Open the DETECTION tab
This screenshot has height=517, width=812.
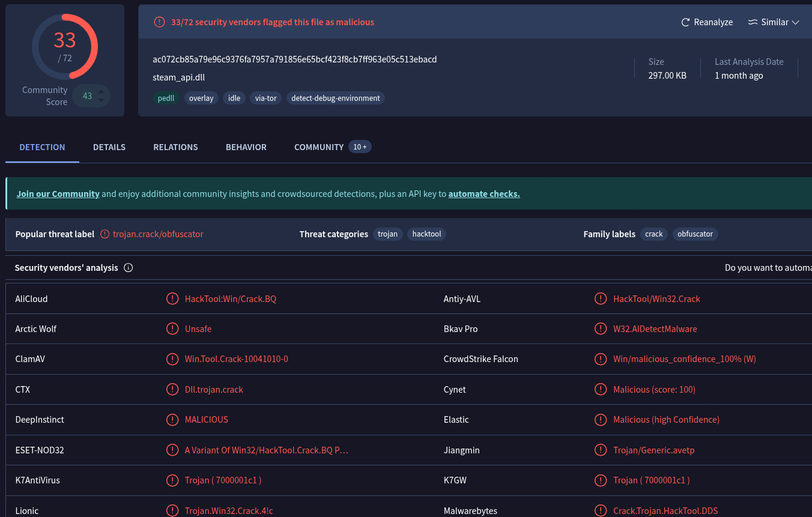(42, 147)
